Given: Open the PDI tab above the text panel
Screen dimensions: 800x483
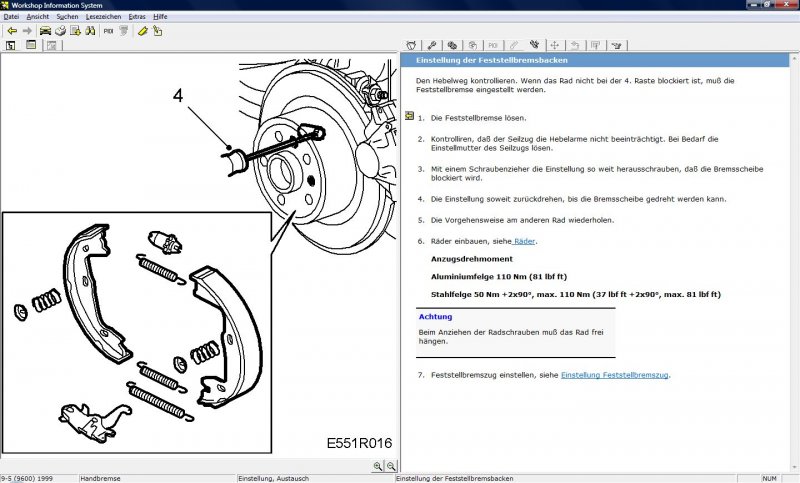Looking at the screenshot, I should coord(493,45).
